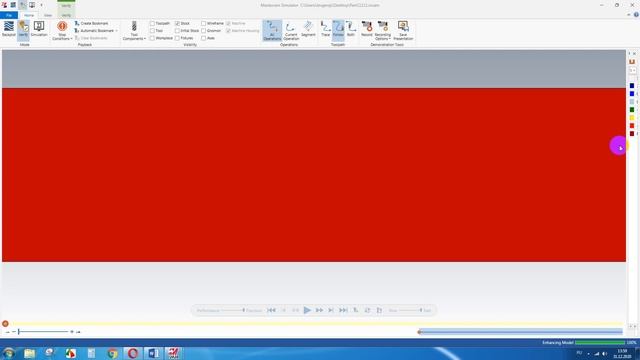Open Recording Options dropdown

[382, 31]
